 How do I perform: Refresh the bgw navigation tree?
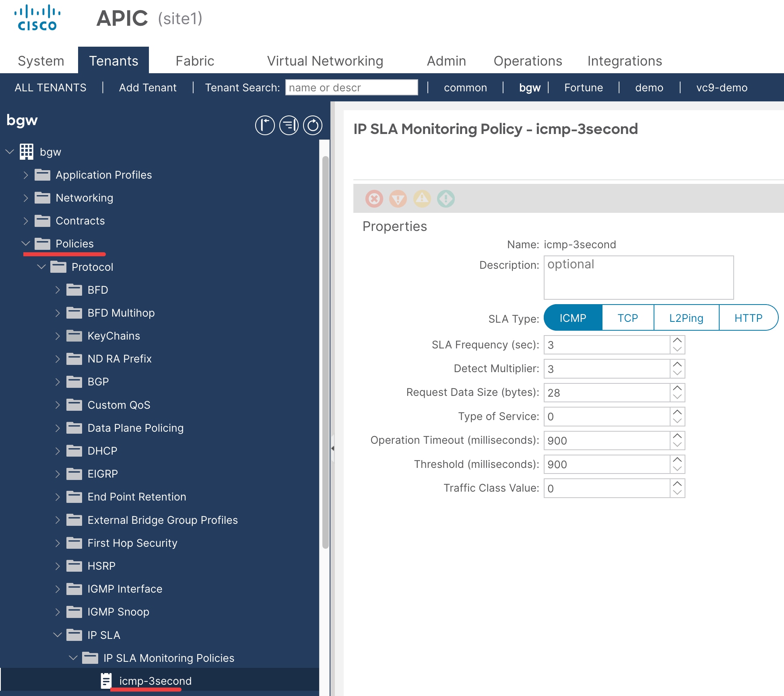tap(313, 125)
